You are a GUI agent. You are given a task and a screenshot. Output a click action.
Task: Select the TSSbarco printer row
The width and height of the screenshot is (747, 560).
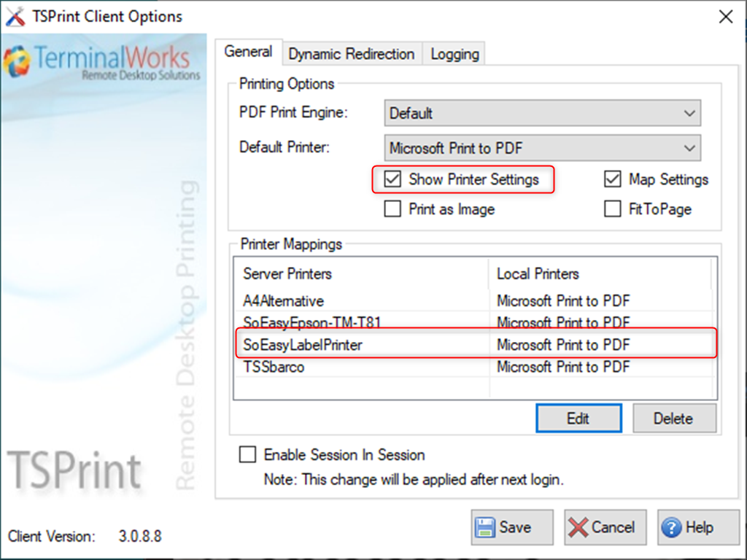click(x=475, y=367)
